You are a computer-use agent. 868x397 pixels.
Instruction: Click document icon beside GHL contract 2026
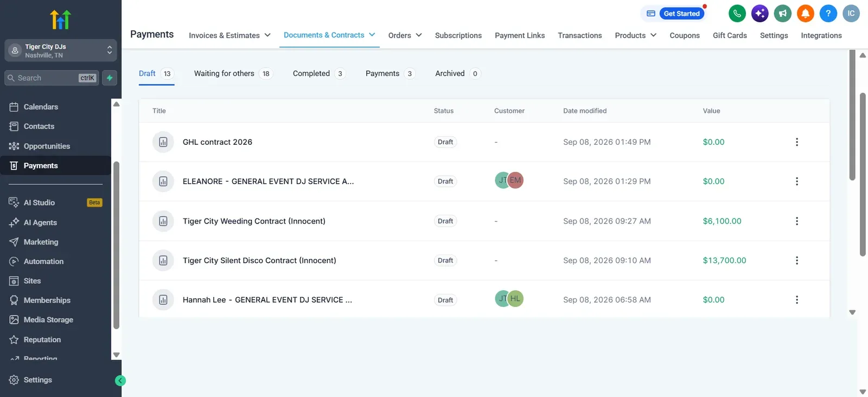pyautogui.click(x=163, y=142)
